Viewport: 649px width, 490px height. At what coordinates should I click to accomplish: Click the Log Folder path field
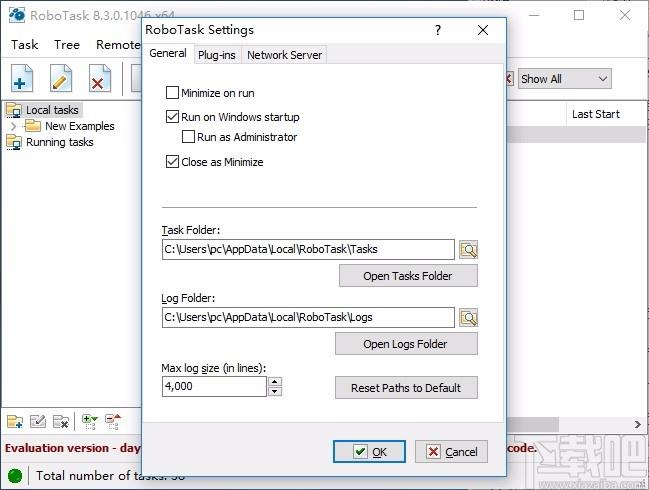[x=308, y=317]
